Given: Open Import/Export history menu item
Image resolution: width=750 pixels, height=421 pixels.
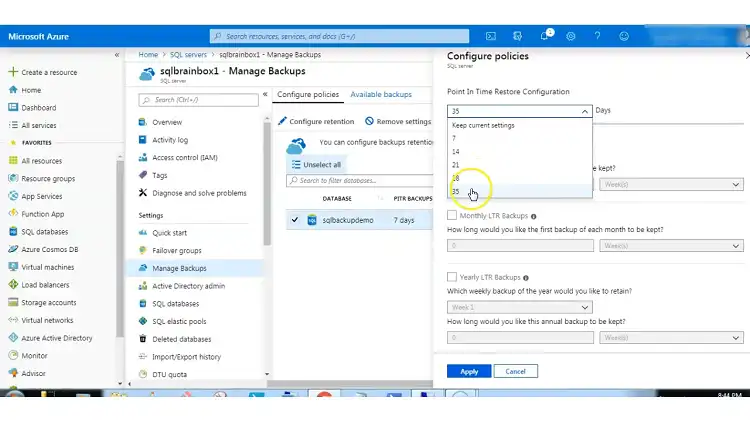Looking at the screenshot, I should (186, 356).
